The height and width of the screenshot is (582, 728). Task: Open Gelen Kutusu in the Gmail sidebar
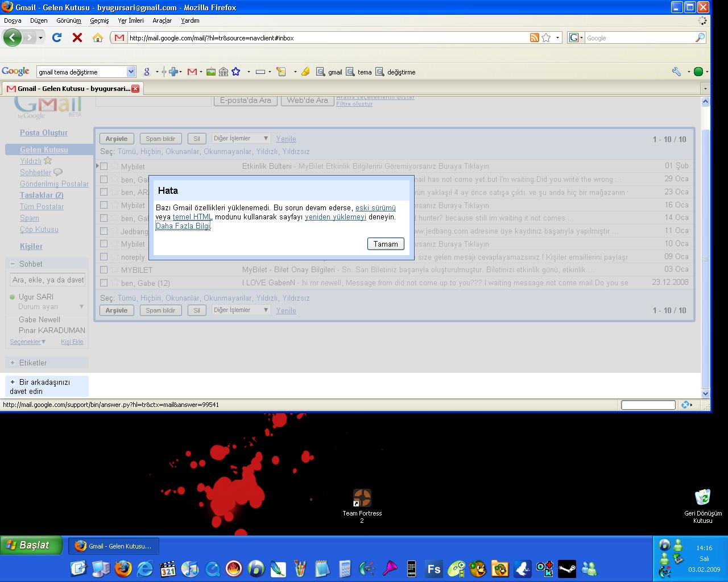point(44,149)
